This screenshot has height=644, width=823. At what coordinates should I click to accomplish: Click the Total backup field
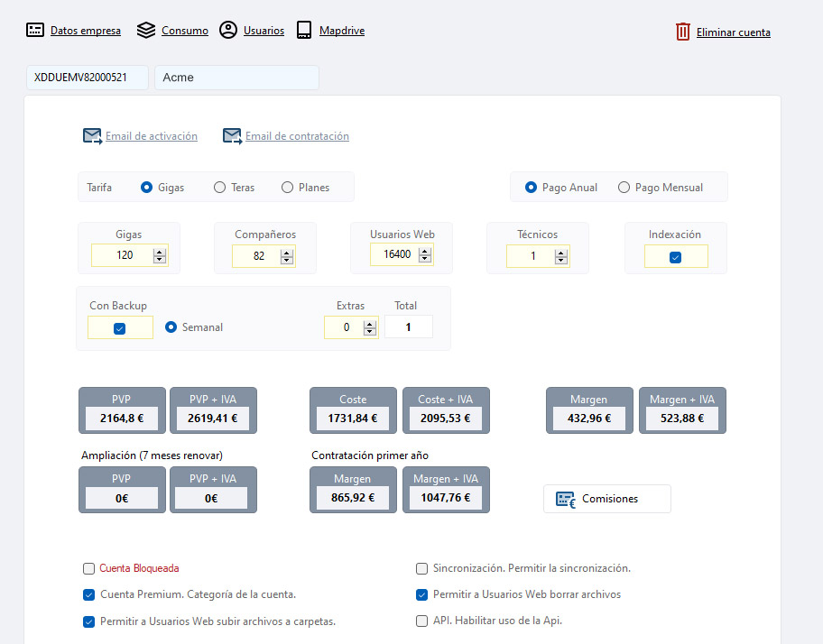(x=409, y=327)
